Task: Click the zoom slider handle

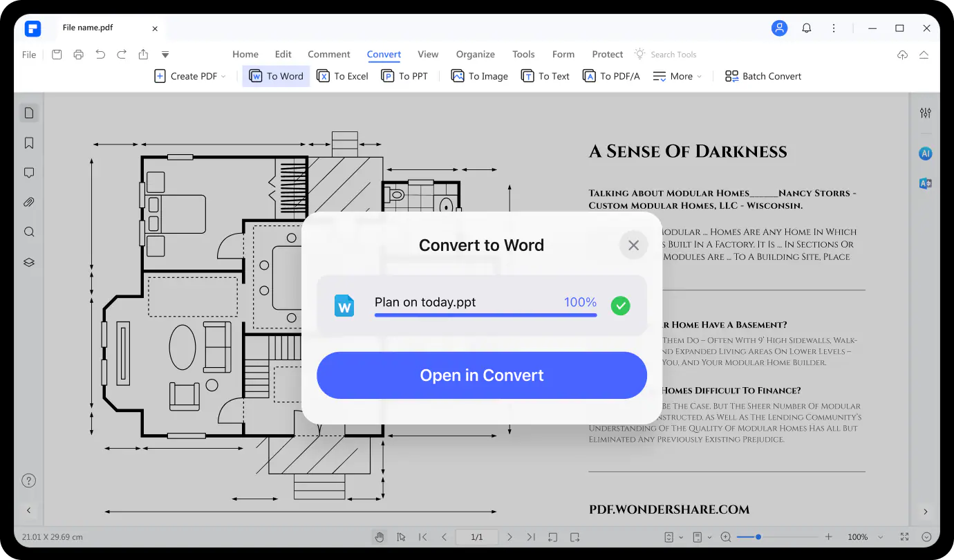Action: 758,537
